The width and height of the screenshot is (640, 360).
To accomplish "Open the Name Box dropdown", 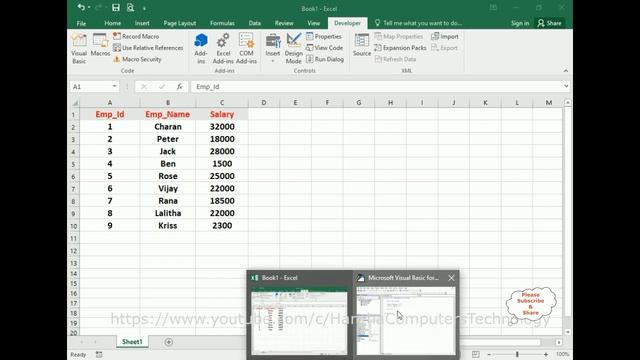I will point(115,86).
